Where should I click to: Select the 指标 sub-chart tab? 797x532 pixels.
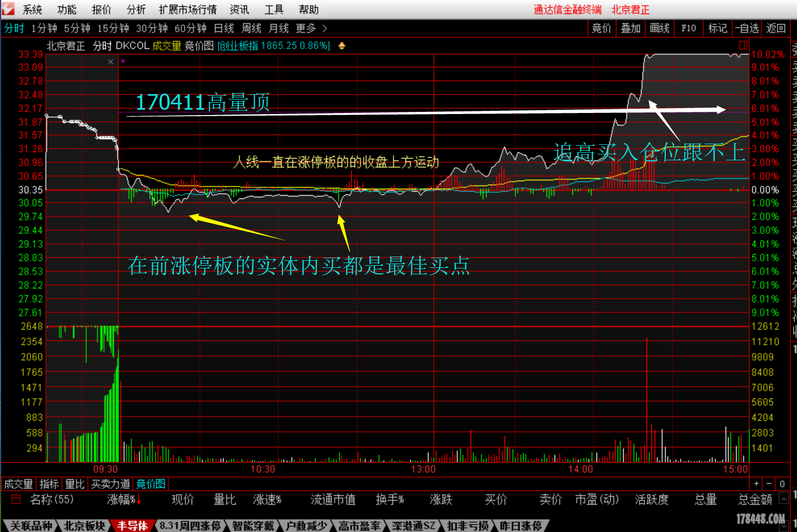coord(49,484)
